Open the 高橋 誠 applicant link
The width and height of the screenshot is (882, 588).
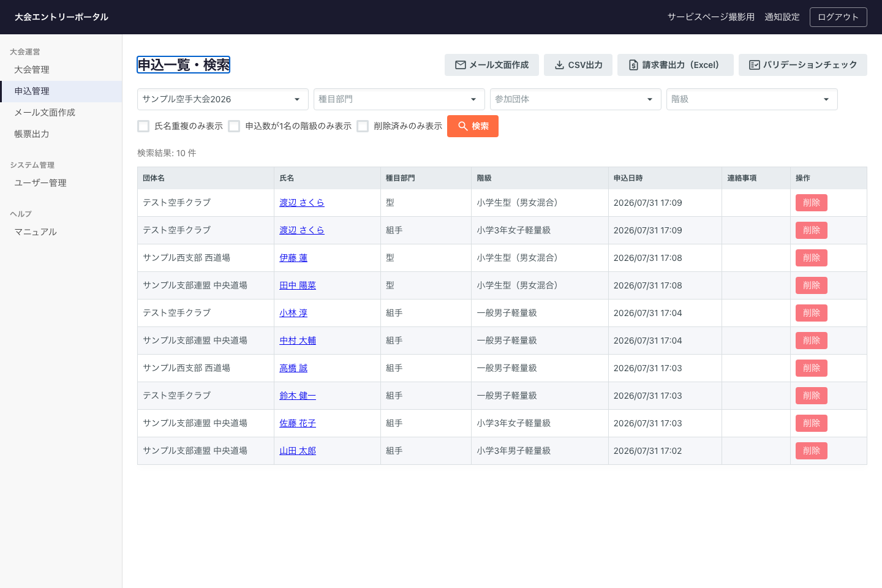click(293, 368)
